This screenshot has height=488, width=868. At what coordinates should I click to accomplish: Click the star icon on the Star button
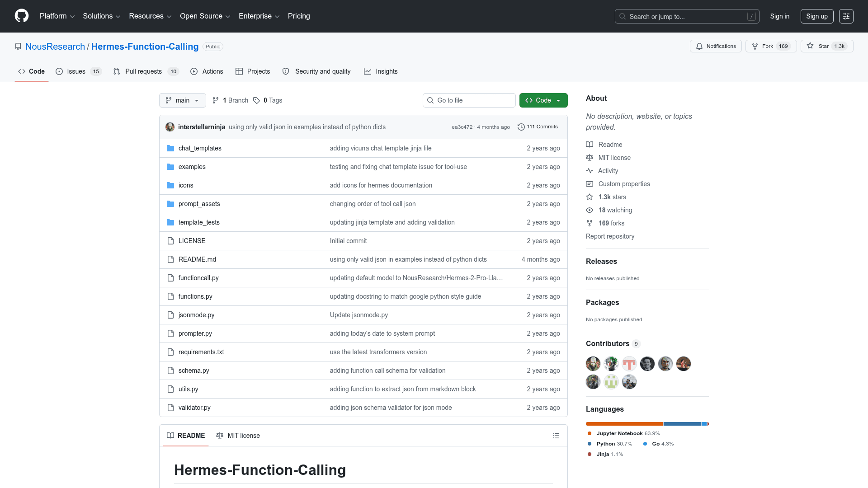click(x=810, y=46)
